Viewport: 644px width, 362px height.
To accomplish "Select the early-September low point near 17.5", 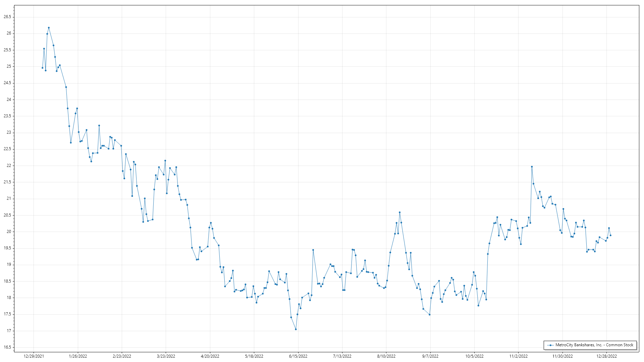I will [x=429, y=314].
